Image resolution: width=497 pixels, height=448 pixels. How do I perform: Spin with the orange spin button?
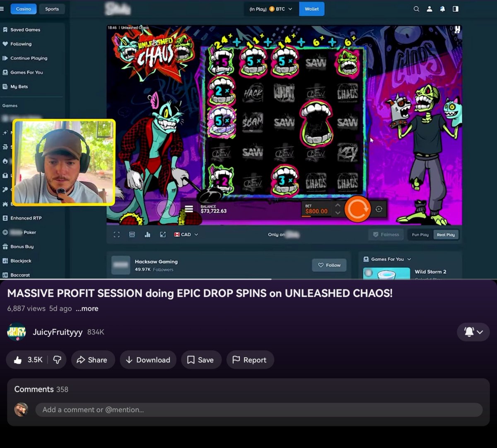pos(357,209)
